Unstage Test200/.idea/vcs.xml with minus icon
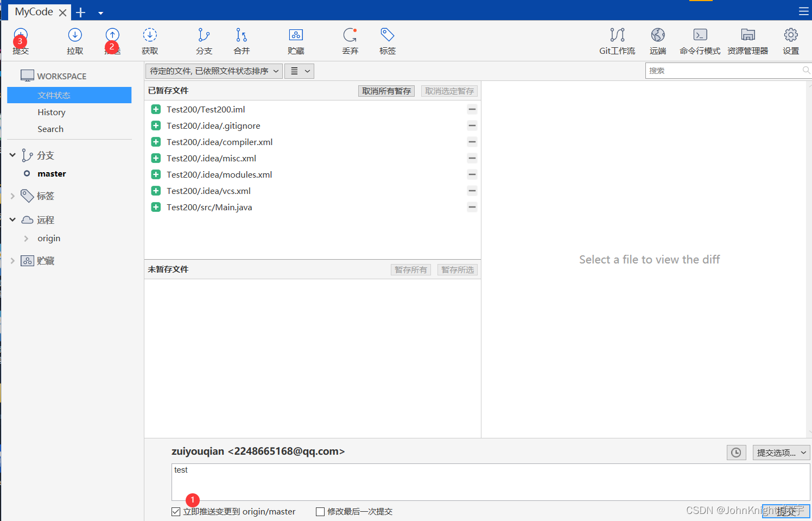The width and height of the screenshot is (812, 521). (x=472, y=191)
